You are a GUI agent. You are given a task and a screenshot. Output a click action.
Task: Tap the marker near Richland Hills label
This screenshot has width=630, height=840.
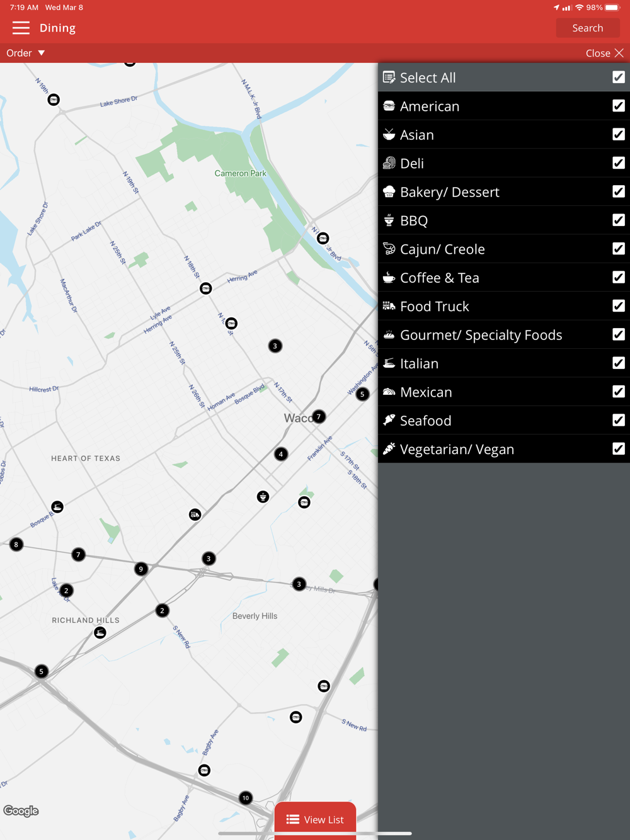pyautogui.click(x=100, y=633)
